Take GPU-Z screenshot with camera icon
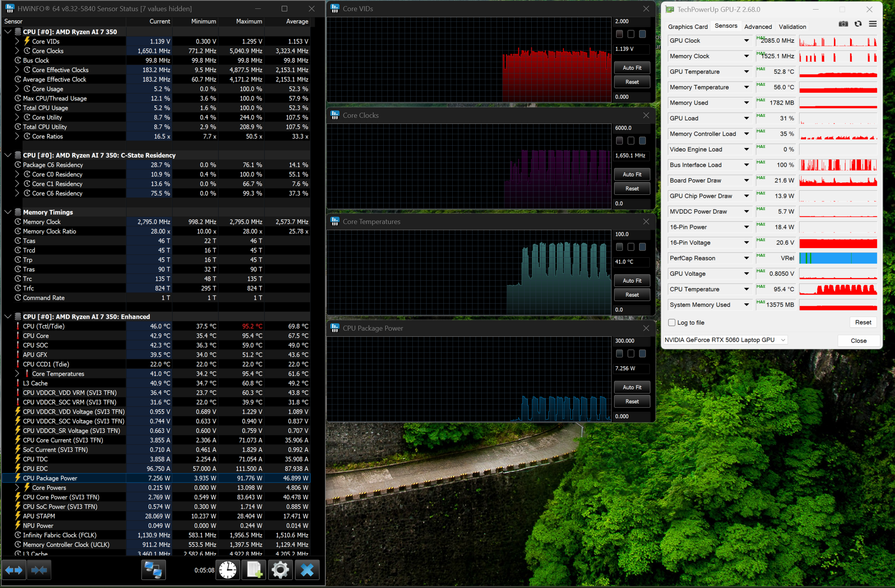This screenshot has width=895, height=588. [x=843, y=24]
